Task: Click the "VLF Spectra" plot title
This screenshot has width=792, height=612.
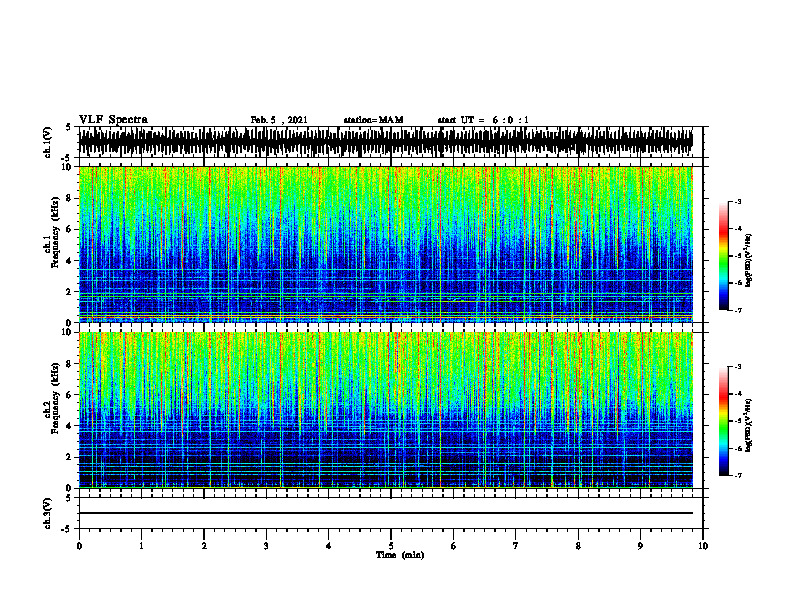Action: pos(113,120)
